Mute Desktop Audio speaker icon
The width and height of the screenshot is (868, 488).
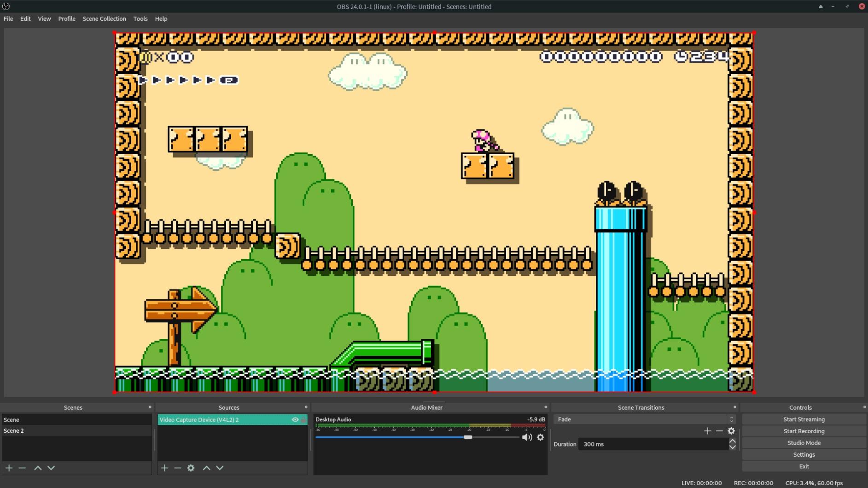[527, 437]
